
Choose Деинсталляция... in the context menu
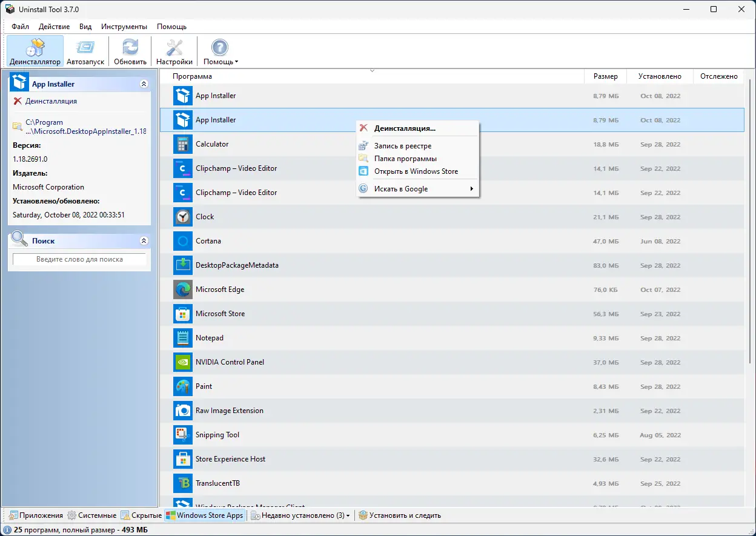click(418, 128)
